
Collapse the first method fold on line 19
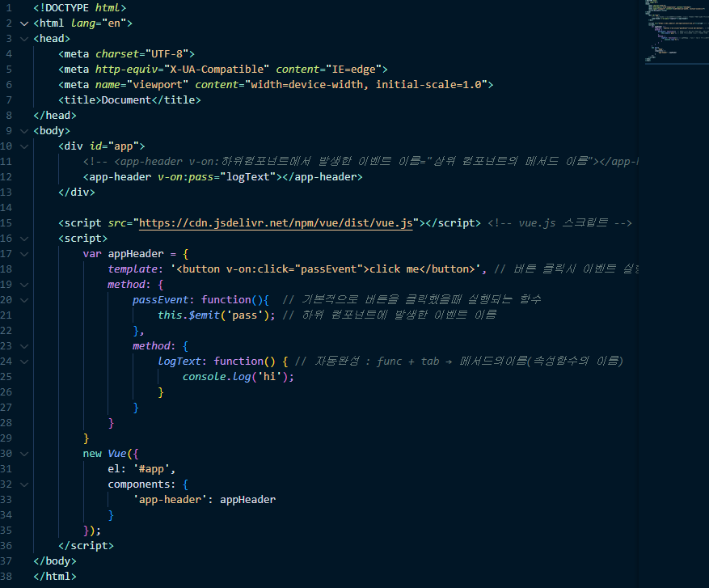(x=24, y=285)
